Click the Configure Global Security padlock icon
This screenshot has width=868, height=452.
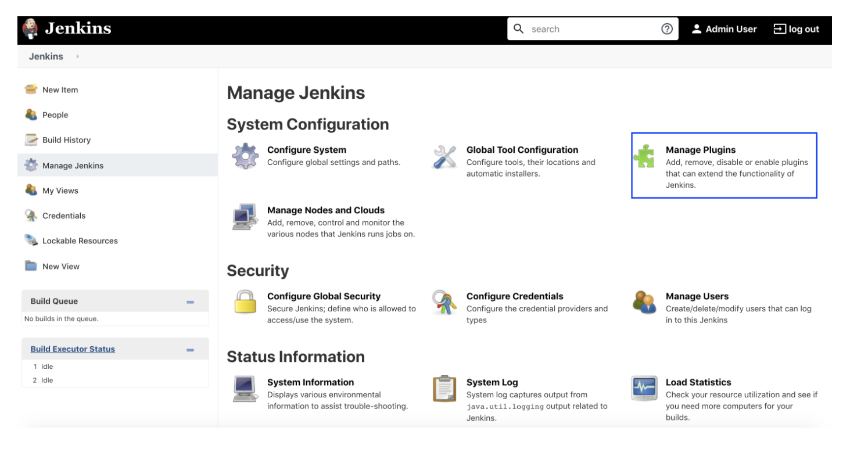point(245,303)
